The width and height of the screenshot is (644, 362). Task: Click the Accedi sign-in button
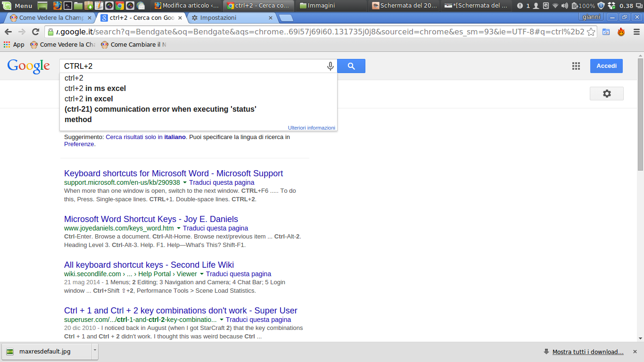[x=606, y=66]
